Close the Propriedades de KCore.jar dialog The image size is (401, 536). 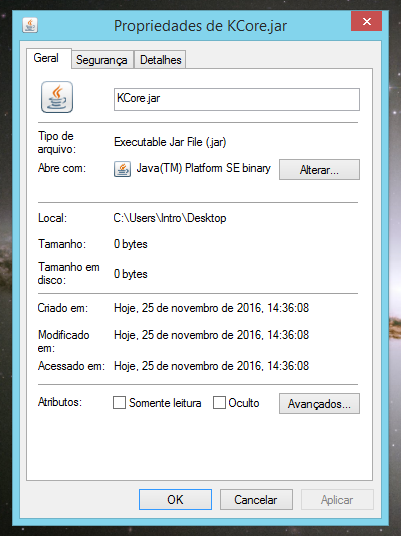point(366,21)
